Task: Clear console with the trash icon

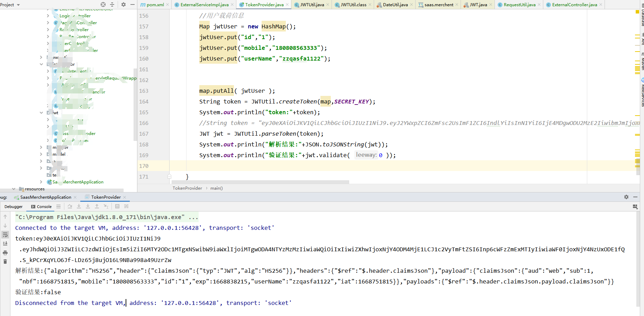Action: pyautogui.click(x=5, y=262)
